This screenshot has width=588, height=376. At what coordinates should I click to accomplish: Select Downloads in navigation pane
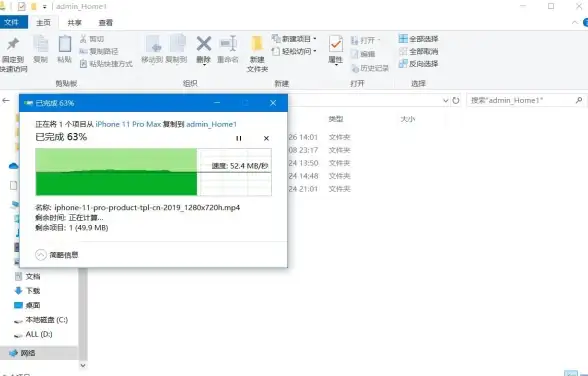(33, 291)
